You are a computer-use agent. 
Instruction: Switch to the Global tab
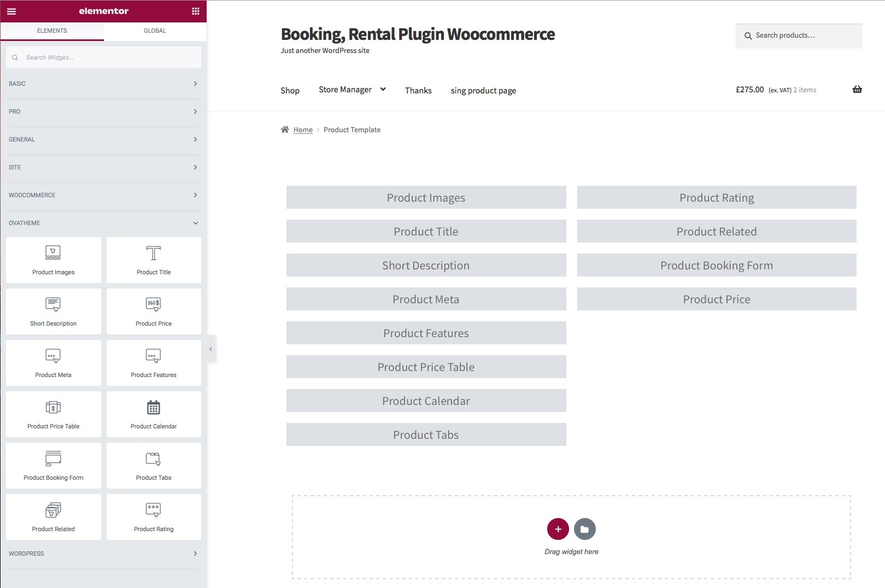(155, 31)
